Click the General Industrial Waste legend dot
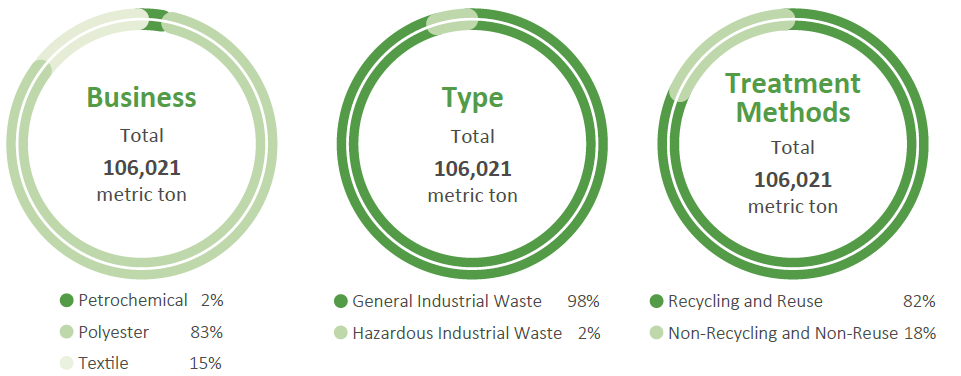Viewport: 961px width, 376px height. click(x=341, y=301)
